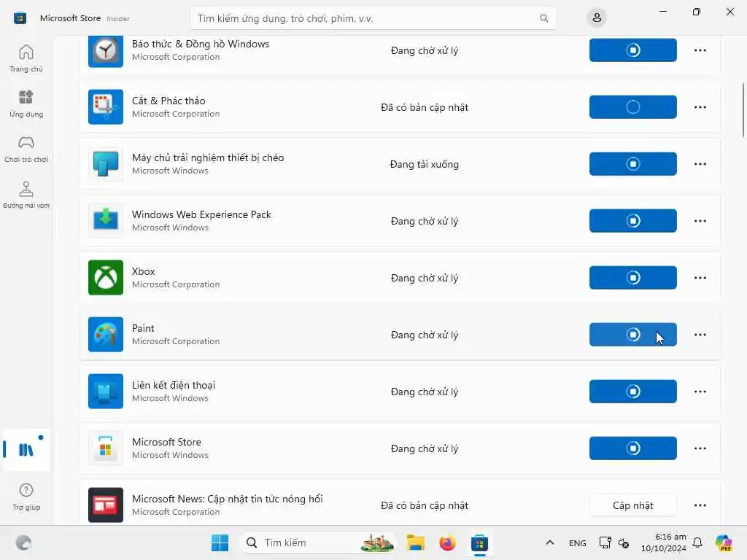Open the Library icon in the sidebar

pos(26,449)
